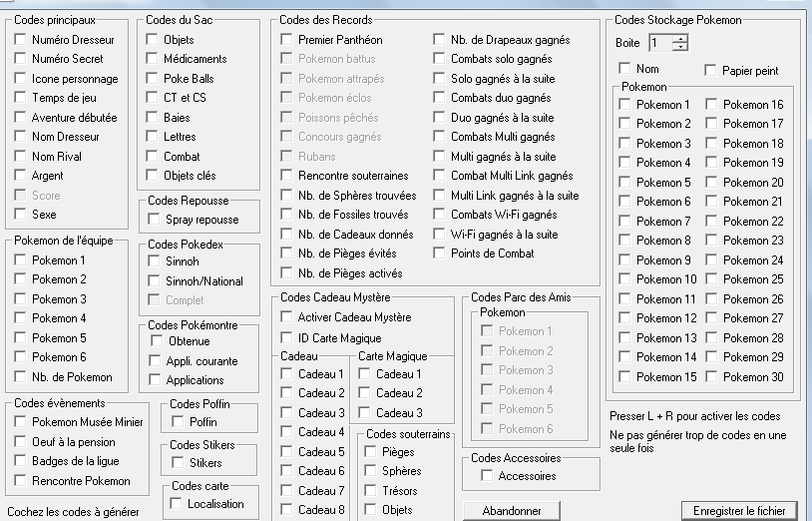Screen dimensions: 812x521
Task: Enable the Argent code option
Action: click(21, 176)
